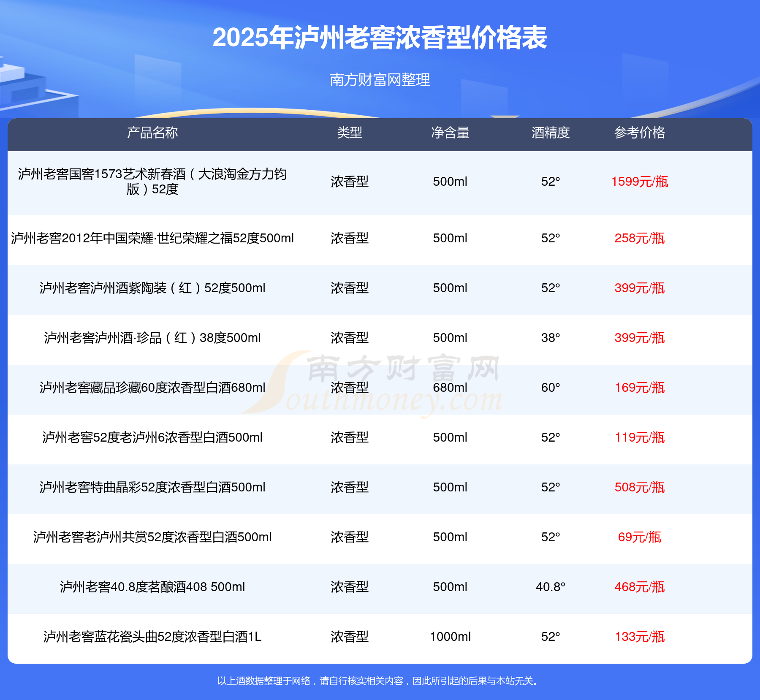This screenshot has width=760, height=700.
Task: Click 500ml in the 紫陶装（红）row
Action: 450,288
